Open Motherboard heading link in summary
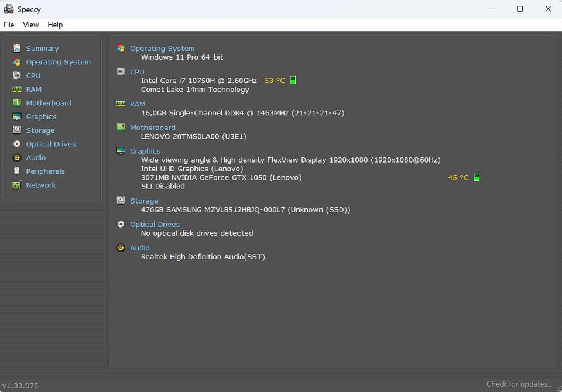Viewport: 562px width, 392px height. [x=153, y=128]
